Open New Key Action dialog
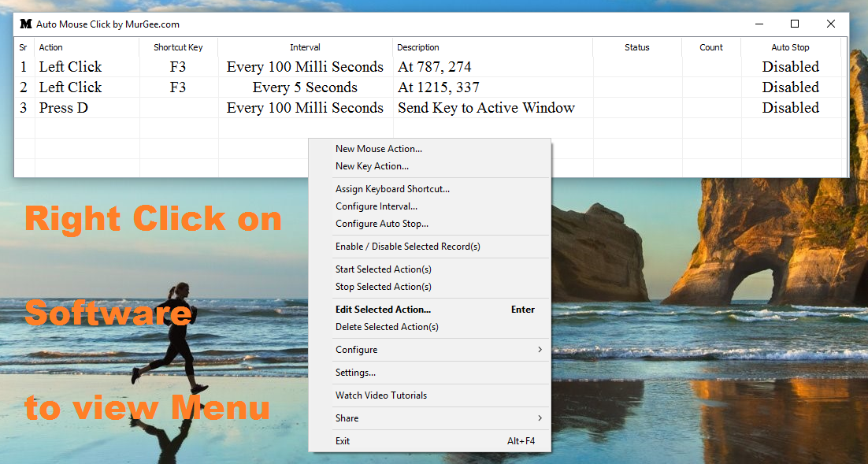This screenshot has height=464, width=868. pos(370,166)
